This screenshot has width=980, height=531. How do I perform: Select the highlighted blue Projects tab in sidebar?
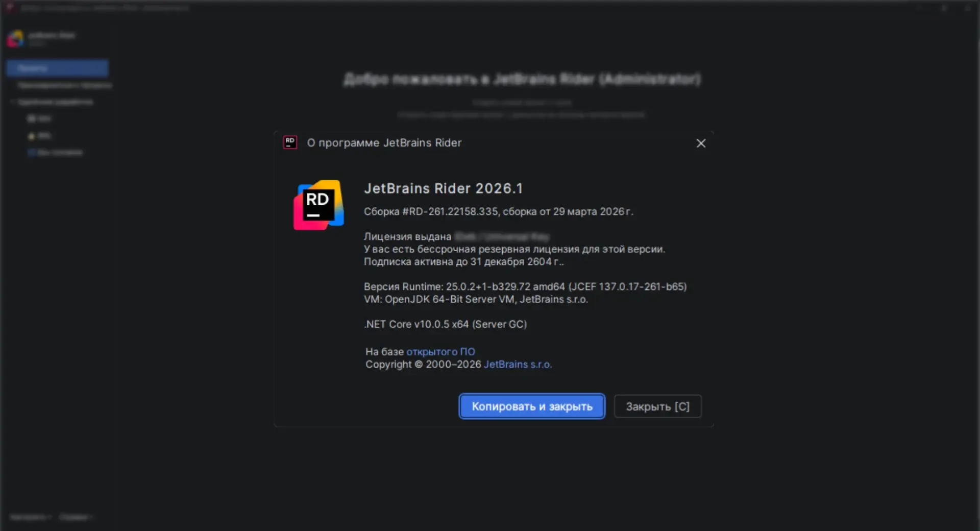click(x=57, y=68)
